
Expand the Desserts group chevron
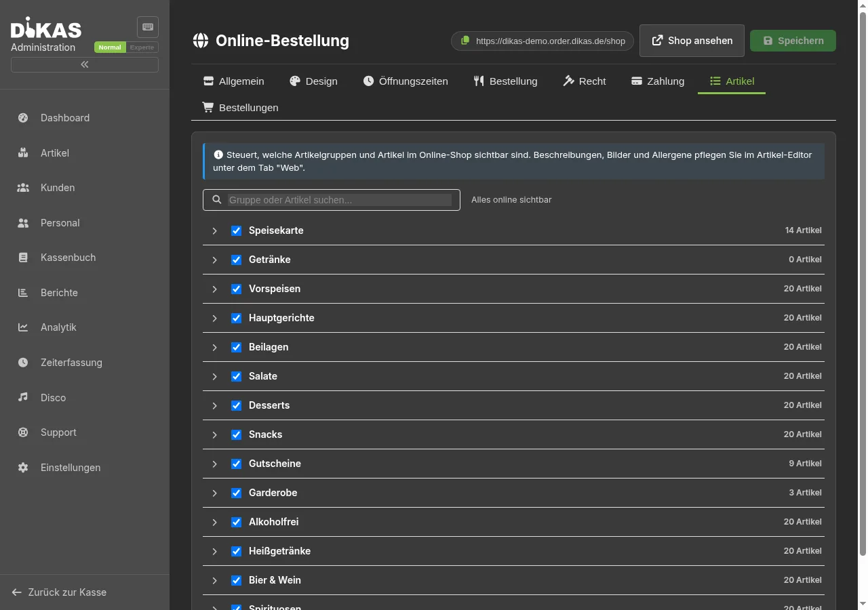tap(214, 406)
